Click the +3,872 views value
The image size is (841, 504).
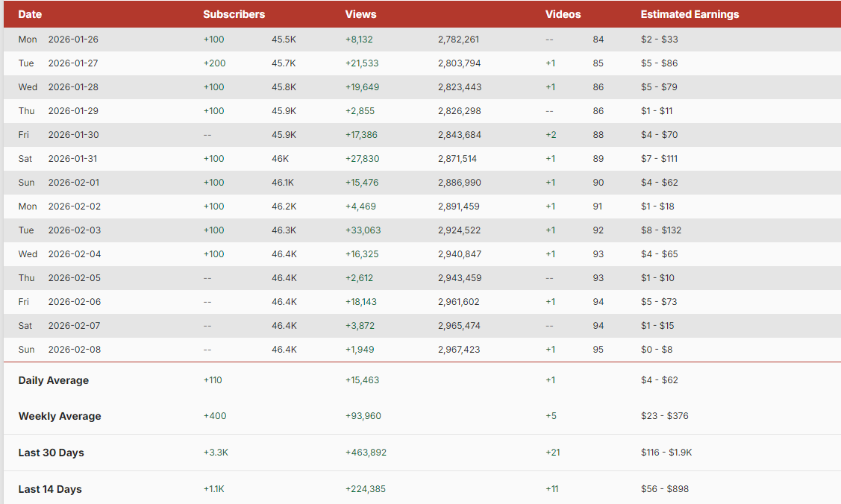pos(360,326)
